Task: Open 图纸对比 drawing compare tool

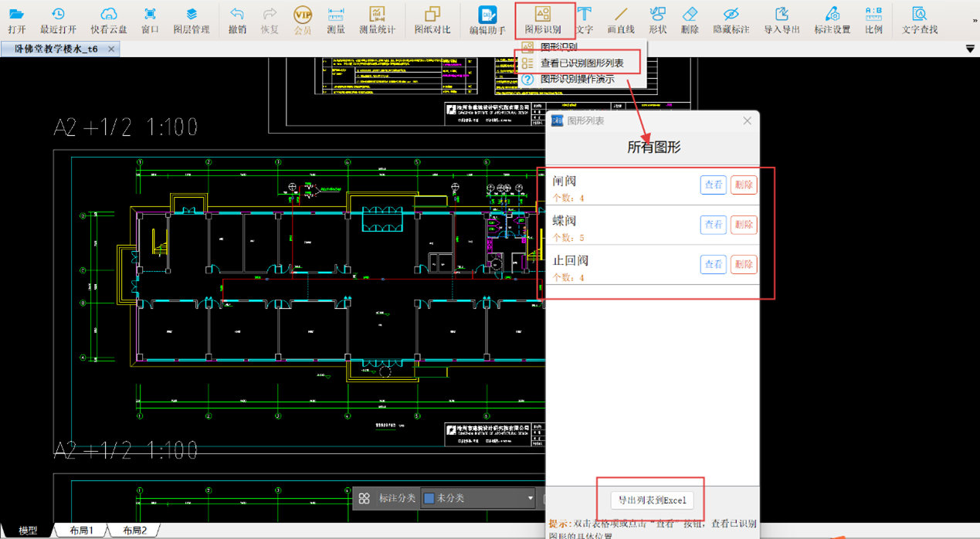Action: coord(432,19)
